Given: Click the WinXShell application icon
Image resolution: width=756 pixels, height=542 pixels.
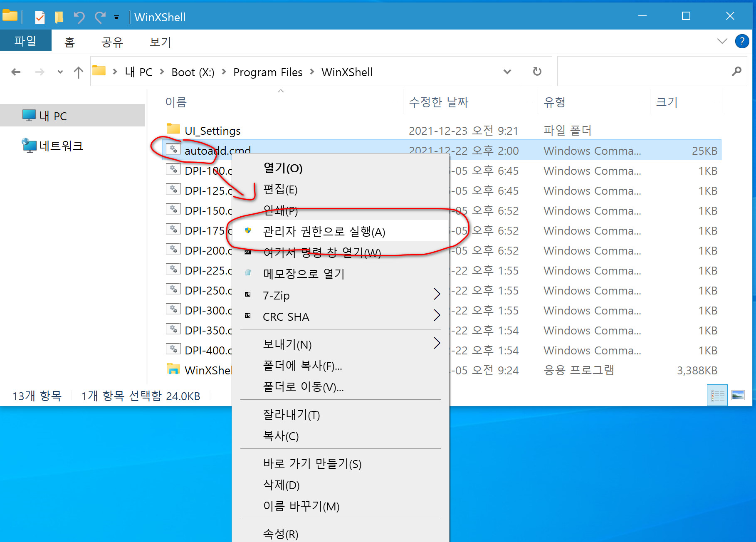Looking at the screenshot, I should tap(173, 369).
